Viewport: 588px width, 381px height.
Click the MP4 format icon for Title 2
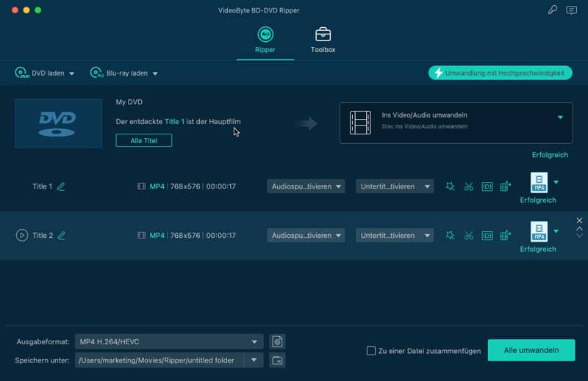(539, 231)
